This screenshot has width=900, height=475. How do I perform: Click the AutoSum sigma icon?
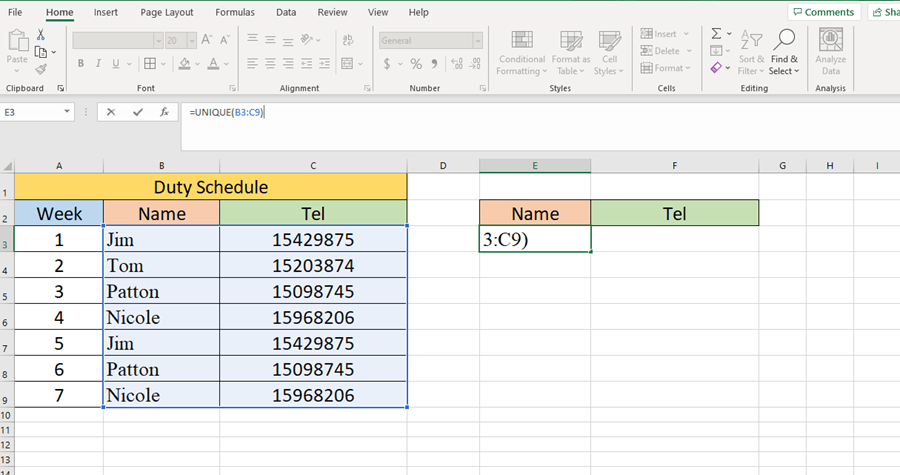[x=716, y=34]
